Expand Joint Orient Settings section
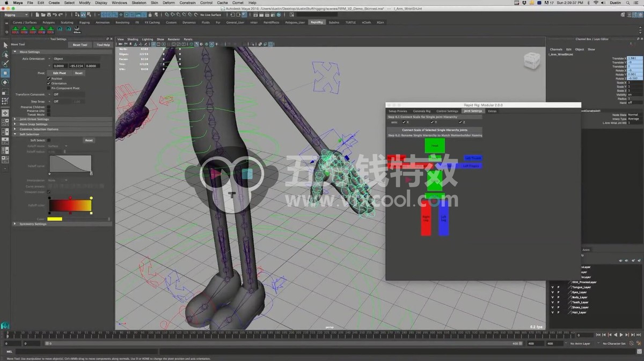 34,119
